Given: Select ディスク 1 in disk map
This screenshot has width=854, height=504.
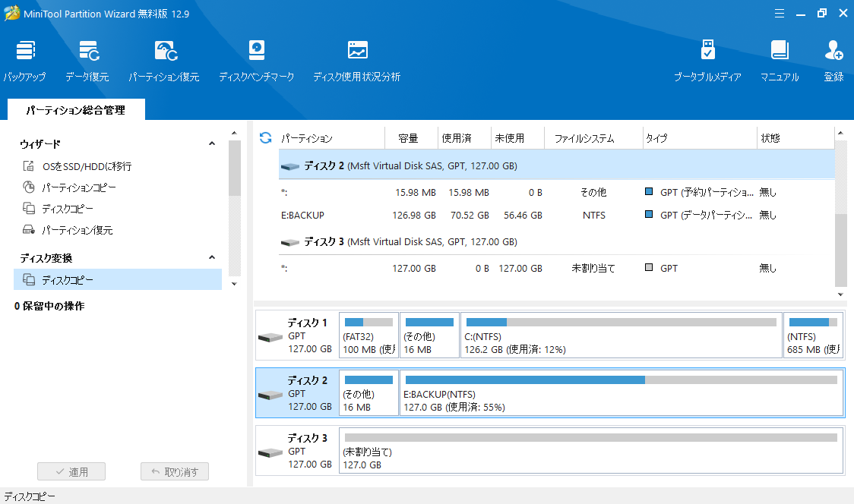Looking at the screenshot, I should (x=297, y=335).
